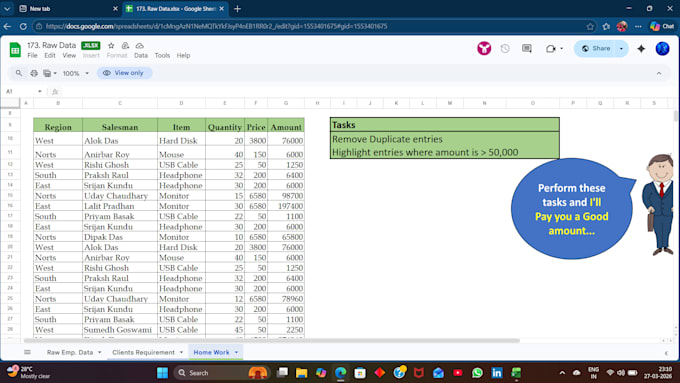Image resolution: width=680 pixels, height=383 pixels.
Task: Open the blue Google account avatar
Action: [662, 49]
